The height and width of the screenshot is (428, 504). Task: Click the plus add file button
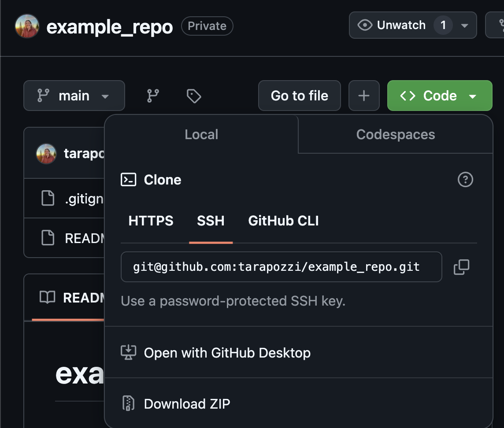tap(364, 96)
